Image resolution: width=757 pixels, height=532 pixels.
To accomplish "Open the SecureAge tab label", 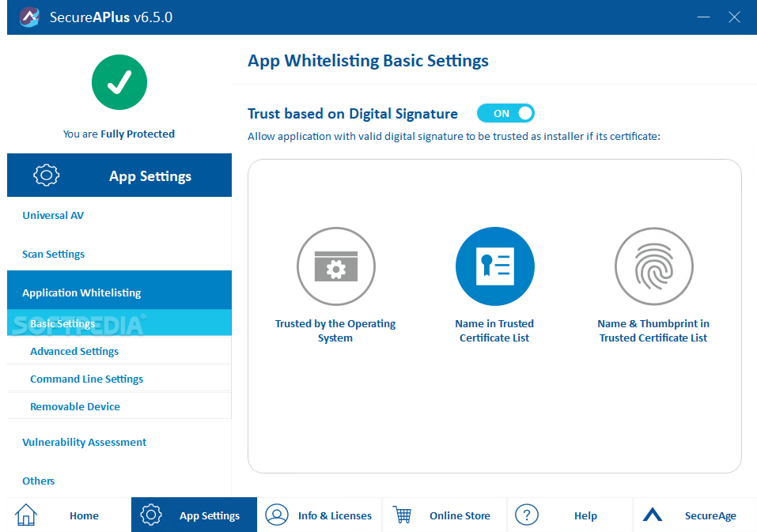I will point(710,515).
